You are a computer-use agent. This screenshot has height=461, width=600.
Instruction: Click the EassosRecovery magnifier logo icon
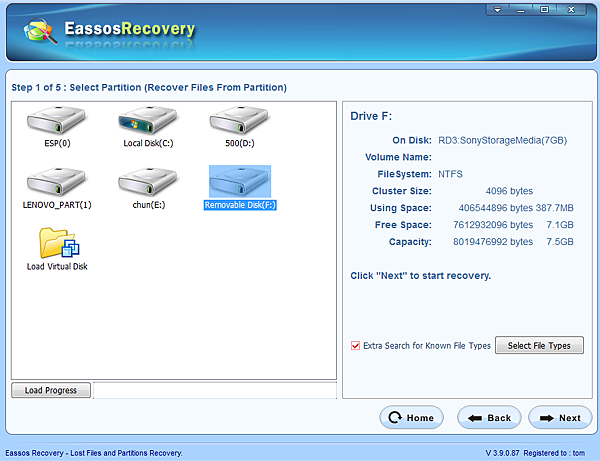coord(40,31)
